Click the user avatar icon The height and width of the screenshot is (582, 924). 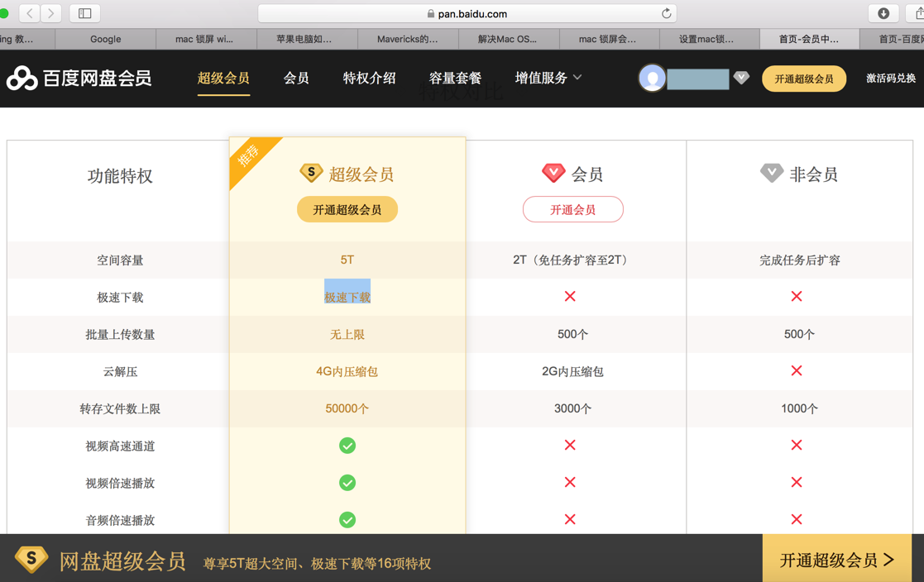tap(653, 78)
